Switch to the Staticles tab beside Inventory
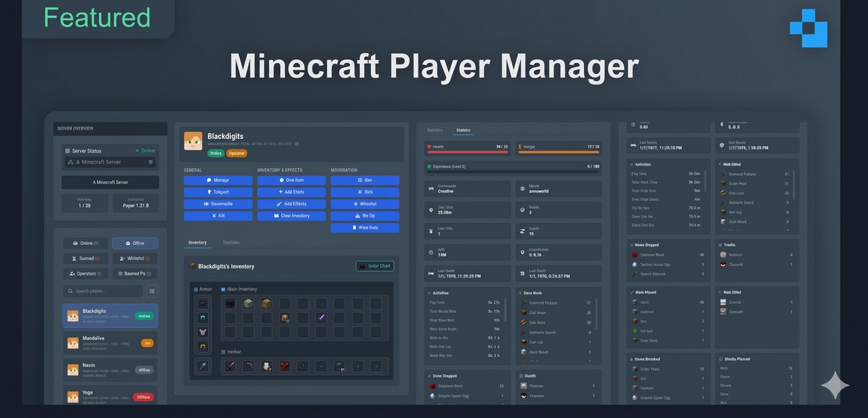 (231, 242)
